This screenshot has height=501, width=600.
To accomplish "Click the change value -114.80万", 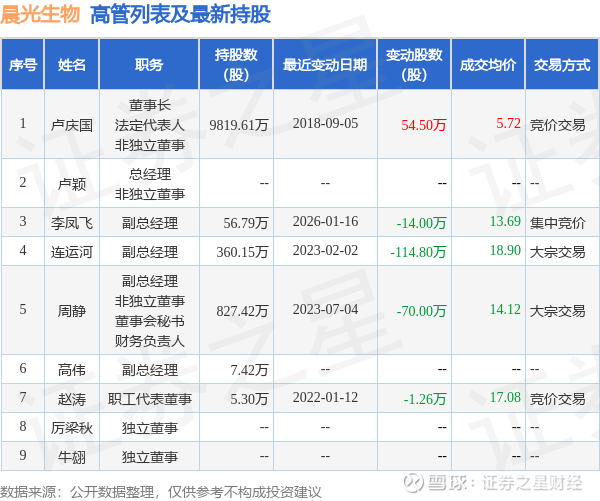I will click(x=418, y=252).
